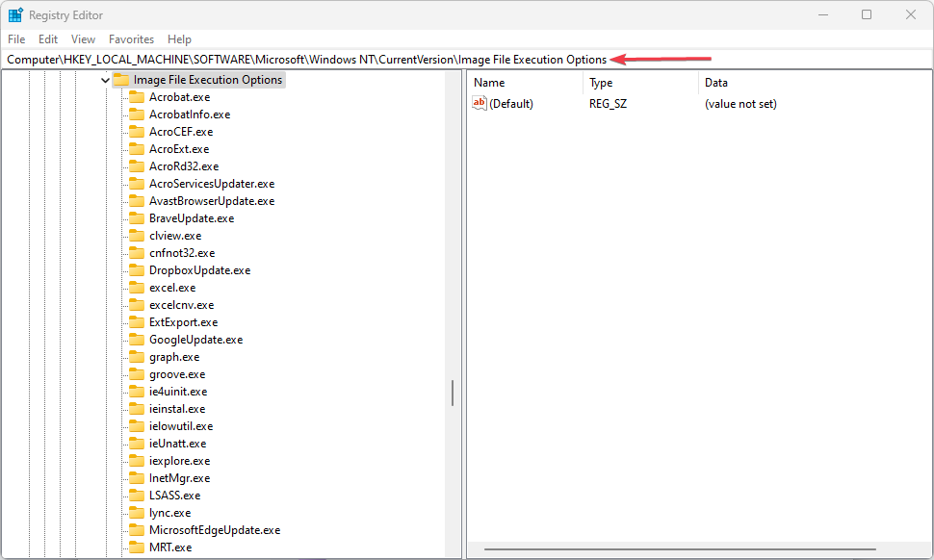Click the ieUnatt.exe folder icon
This screenshot has height=560, width=934.
coord(137,444)
